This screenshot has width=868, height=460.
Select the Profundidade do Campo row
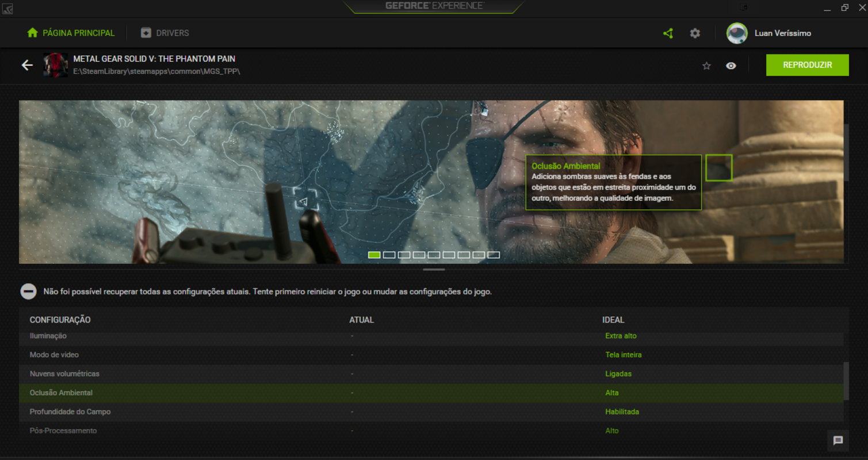pyautogui.click(x=431, y=412)
